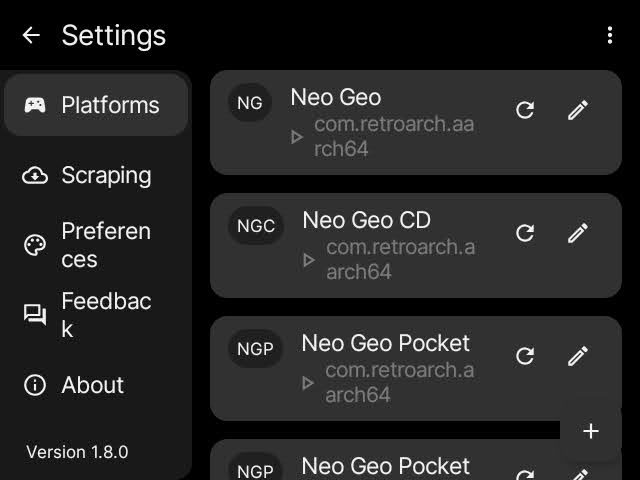Go back using the arrow icon
Screen dimensions: 640x480
coord(31,35)
